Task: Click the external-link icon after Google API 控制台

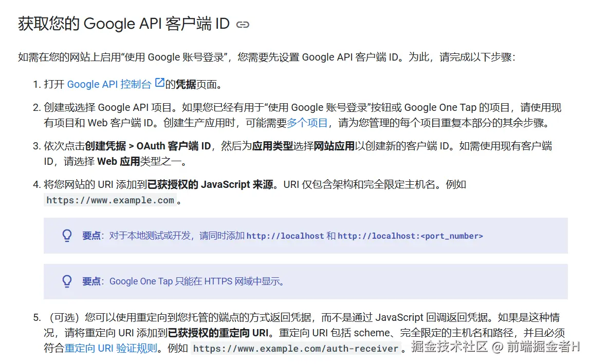Action: point(160,83)
